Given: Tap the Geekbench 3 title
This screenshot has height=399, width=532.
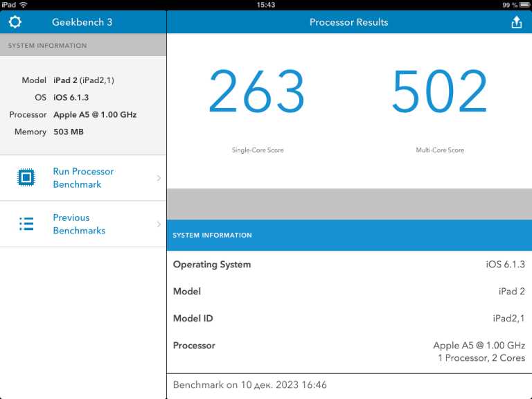Looking at the screenshot, I should pyautogui.click(x=82, y=22).
